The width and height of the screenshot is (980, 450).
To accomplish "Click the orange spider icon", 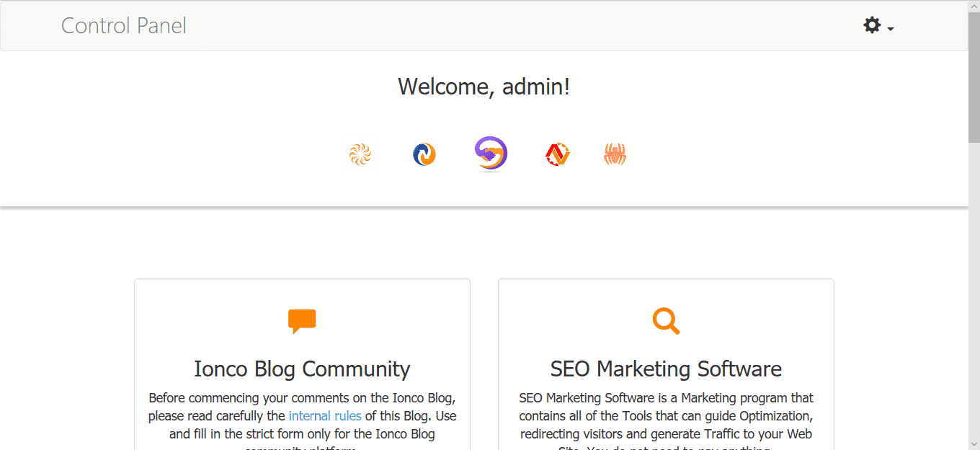I will [x=615, y=154].
